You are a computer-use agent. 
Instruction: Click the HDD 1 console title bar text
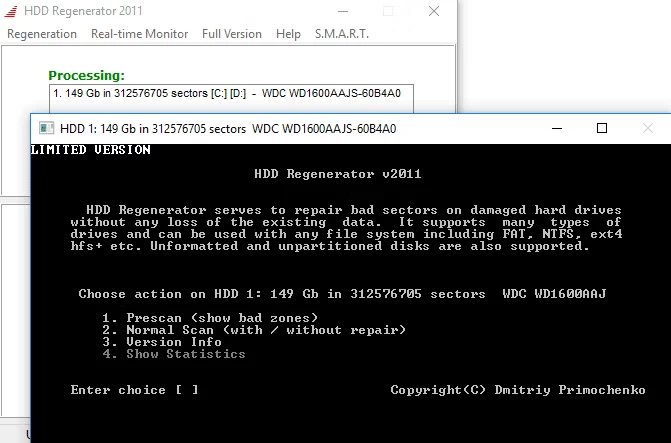coord(228,129)
